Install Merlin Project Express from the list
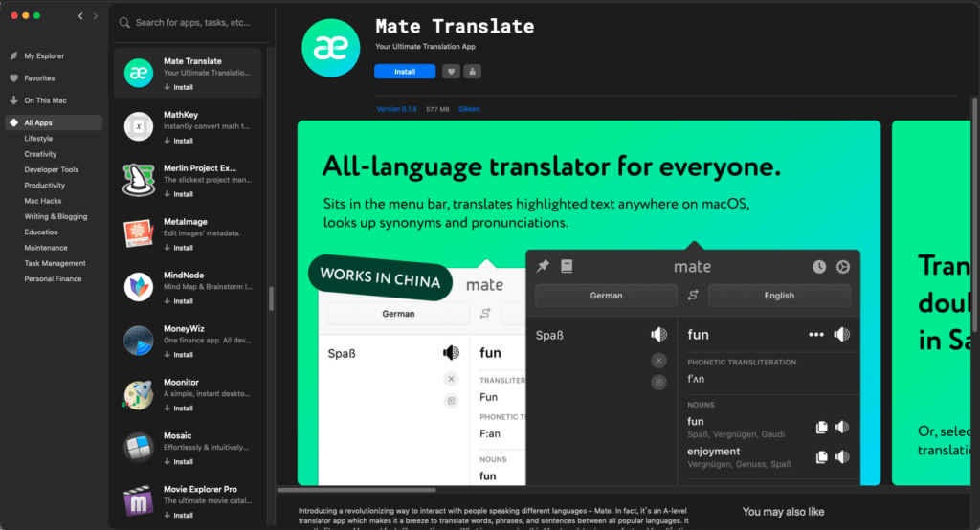 pyautogui.click(x=179, y=194)
